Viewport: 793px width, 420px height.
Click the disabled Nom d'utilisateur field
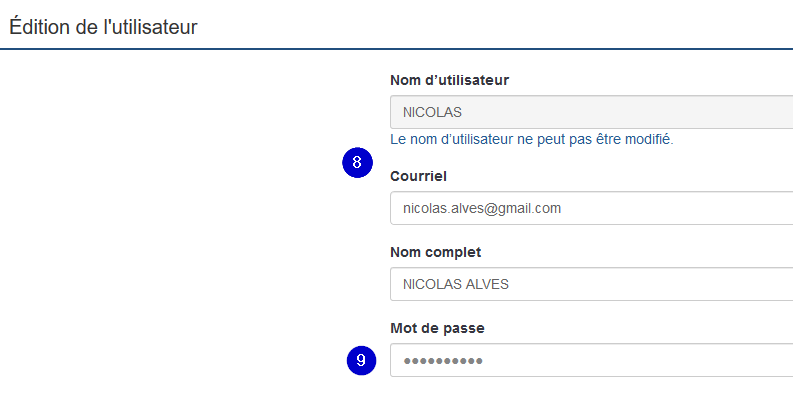click(591, 112)
